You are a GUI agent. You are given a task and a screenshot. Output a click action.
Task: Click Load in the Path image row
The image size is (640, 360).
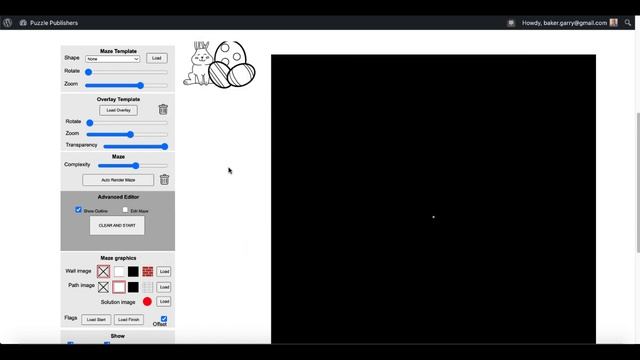pyautogui.click(x=164, y=287)
